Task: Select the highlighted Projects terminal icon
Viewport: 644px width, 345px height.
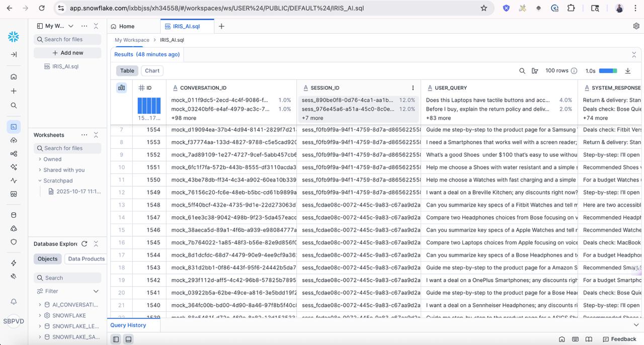Action: point(14,127)
